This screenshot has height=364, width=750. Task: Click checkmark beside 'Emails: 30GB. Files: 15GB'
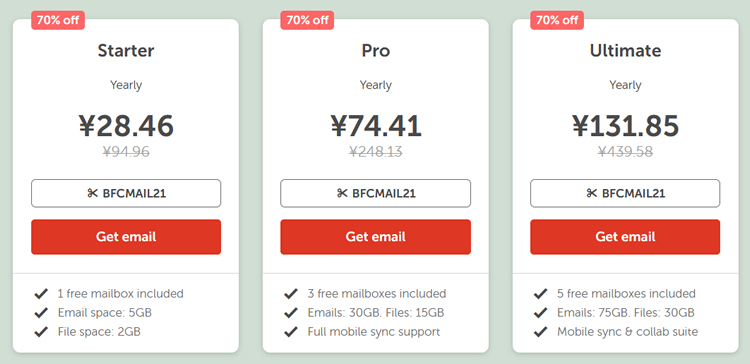tap(291, 312)
